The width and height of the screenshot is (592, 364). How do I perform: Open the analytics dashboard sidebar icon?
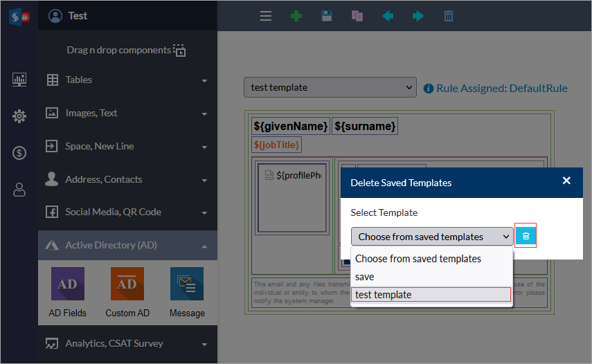pos(19,80)
